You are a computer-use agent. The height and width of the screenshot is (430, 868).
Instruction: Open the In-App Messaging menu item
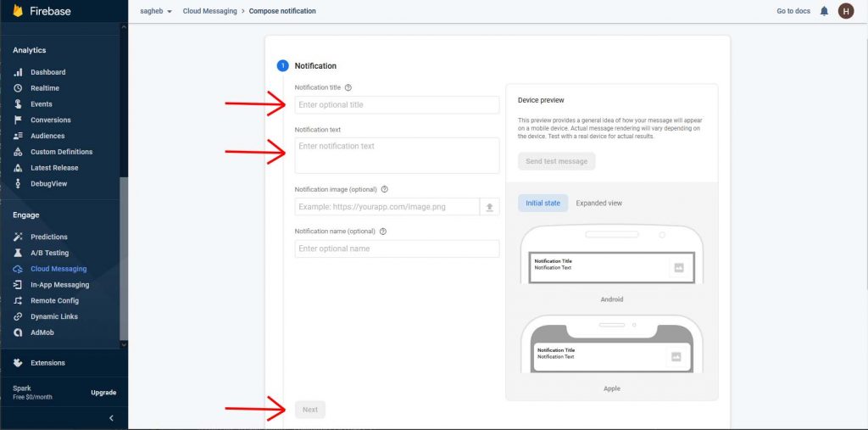click(60, 285)
